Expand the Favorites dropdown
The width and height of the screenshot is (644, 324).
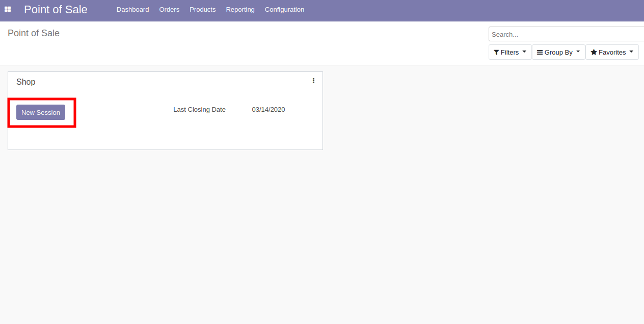pyautogui.click(x=612, y=52)
